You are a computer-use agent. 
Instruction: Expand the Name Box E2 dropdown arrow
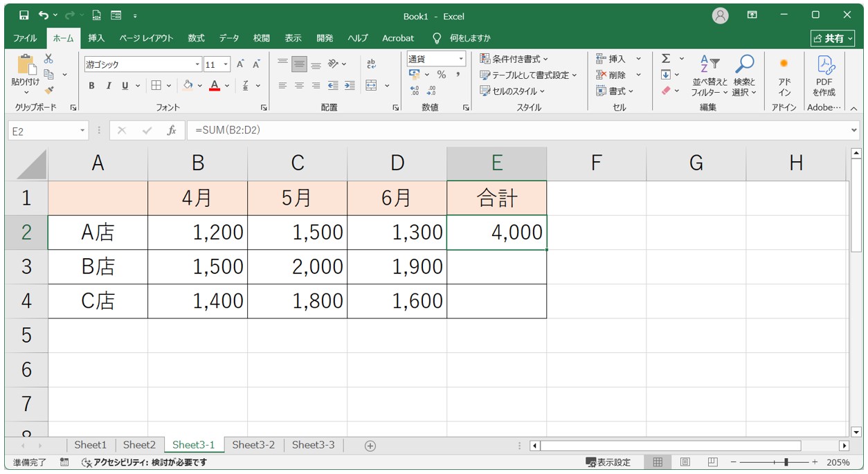pos(83,130)
